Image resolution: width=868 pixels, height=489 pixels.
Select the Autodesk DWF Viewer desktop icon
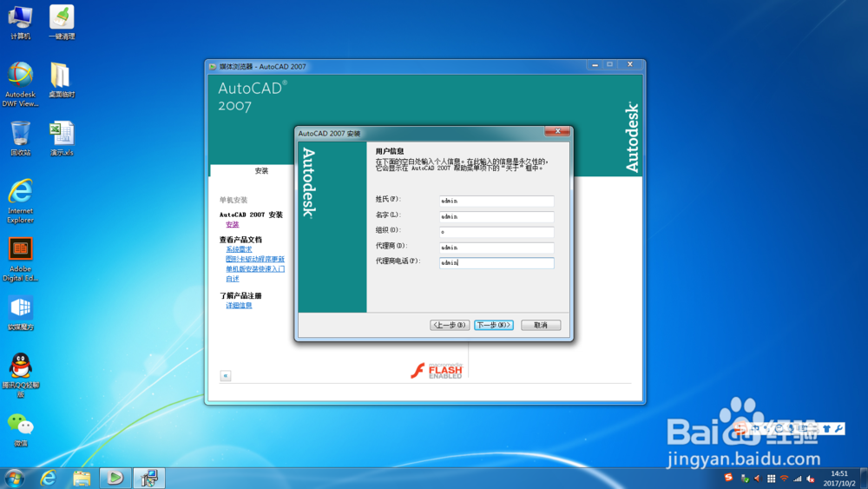click(x=21, y=84)
